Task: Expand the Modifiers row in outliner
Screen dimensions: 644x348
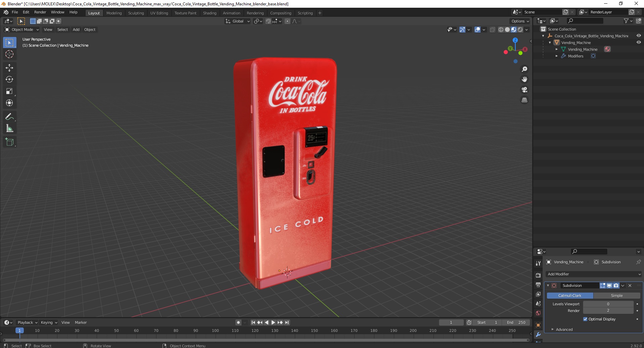Action: click(x=556, y=56)
